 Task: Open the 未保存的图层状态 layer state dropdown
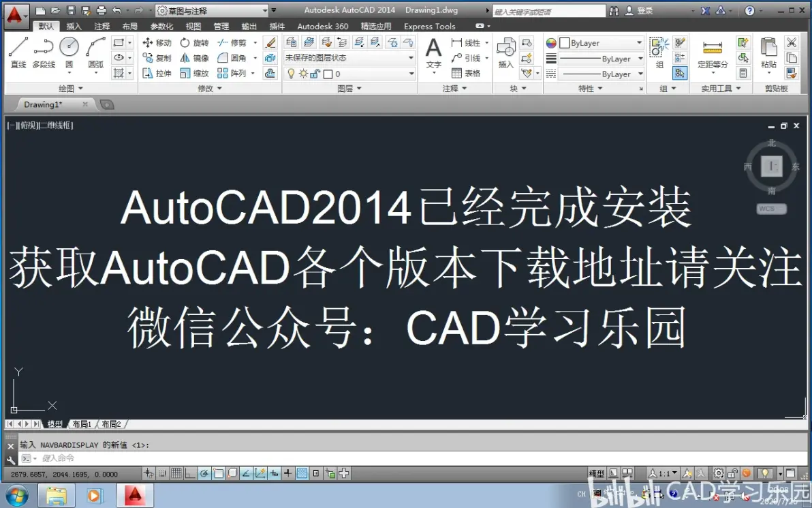tap(349, 57)
